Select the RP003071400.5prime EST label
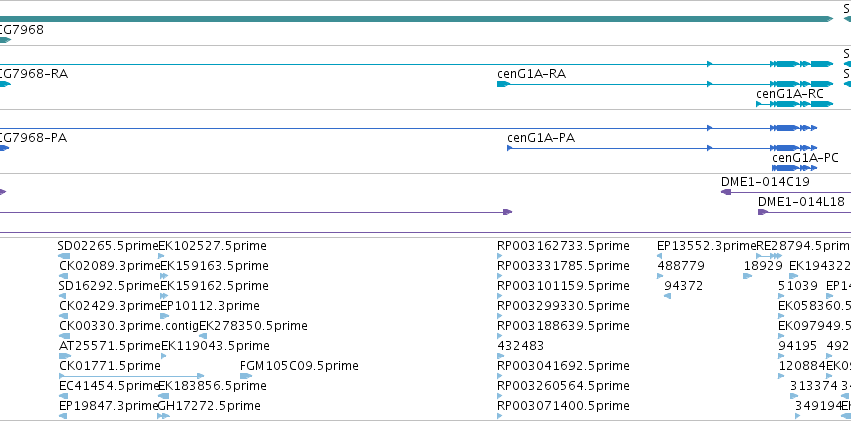The width and height of the screenshot is (851, 421). click(x=563, y=406)
